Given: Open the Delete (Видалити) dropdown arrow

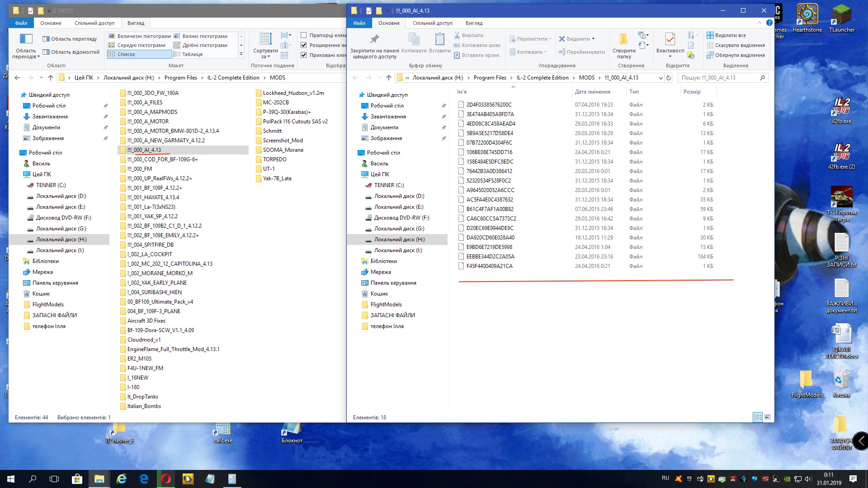Looking at the screenshot, I should [x=593, y=39].
